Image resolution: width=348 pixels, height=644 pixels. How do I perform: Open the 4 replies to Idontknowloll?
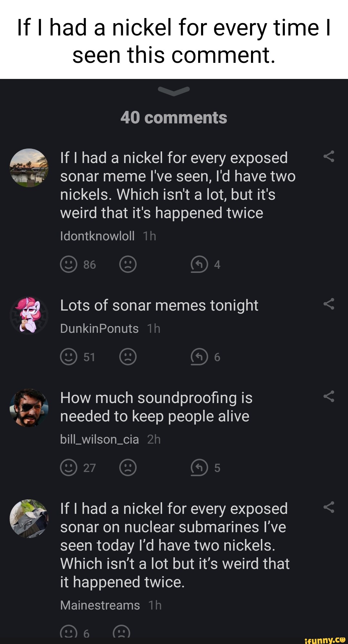point(199,264)
